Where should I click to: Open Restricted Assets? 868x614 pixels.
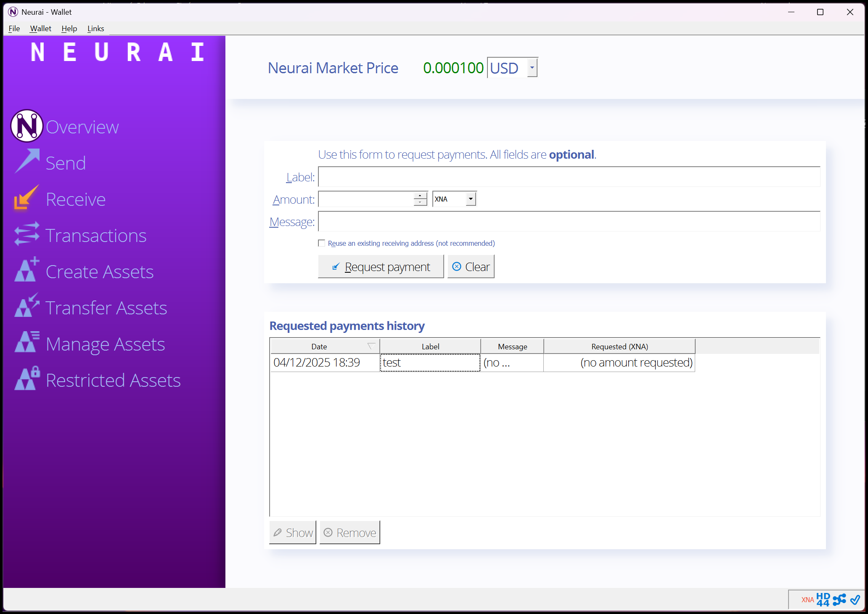[113, 380]
